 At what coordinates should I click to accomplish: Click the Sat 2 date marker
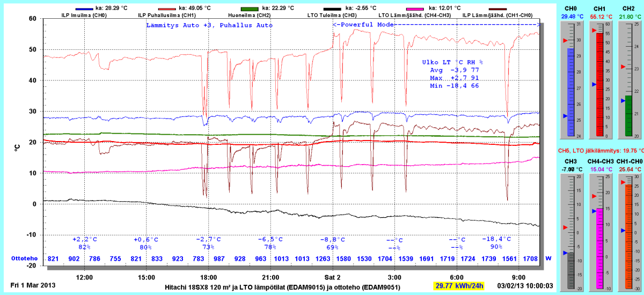(332, 277)
